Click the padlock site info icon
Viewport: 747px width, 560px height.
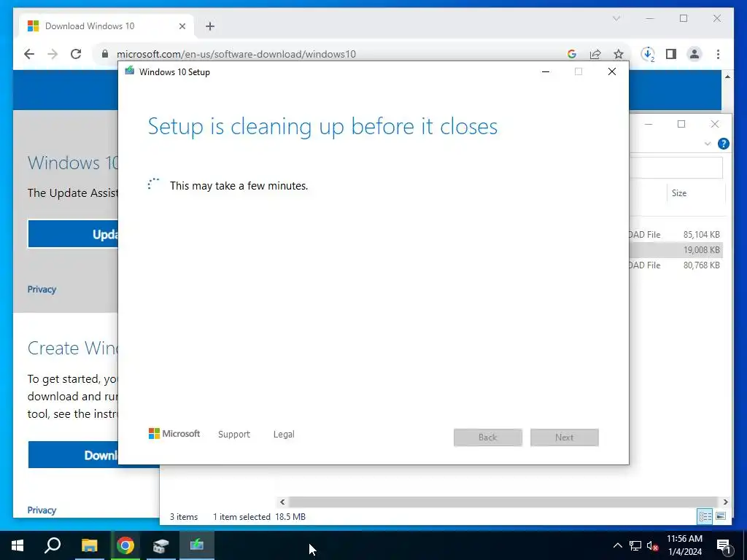pos(105,54)
